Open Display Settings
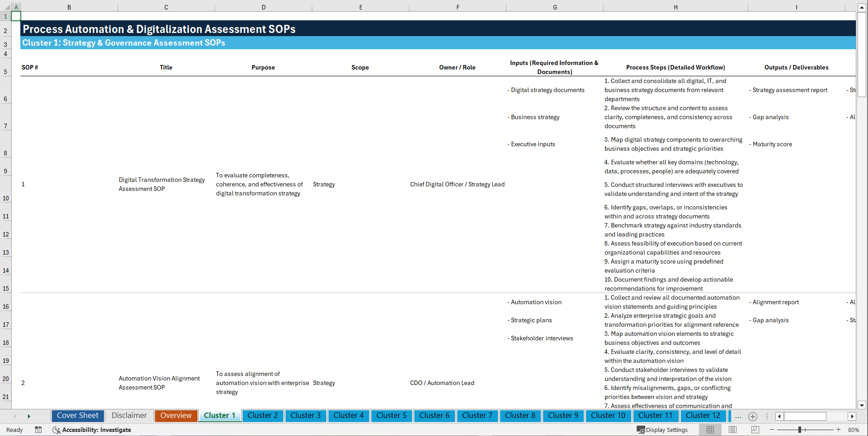This screenshot has height=436, width=868. (x=663, y=430)
